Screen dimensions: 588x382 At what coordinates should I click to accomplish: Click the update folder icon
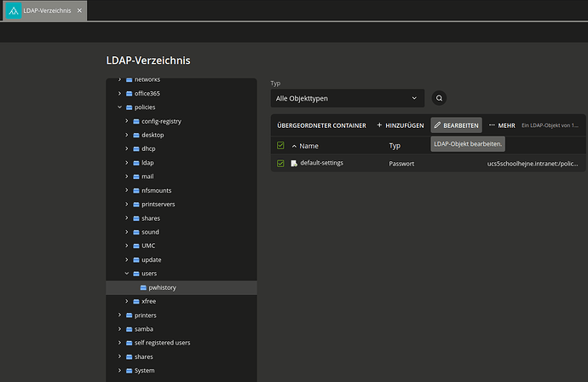(x=136, y=260)
